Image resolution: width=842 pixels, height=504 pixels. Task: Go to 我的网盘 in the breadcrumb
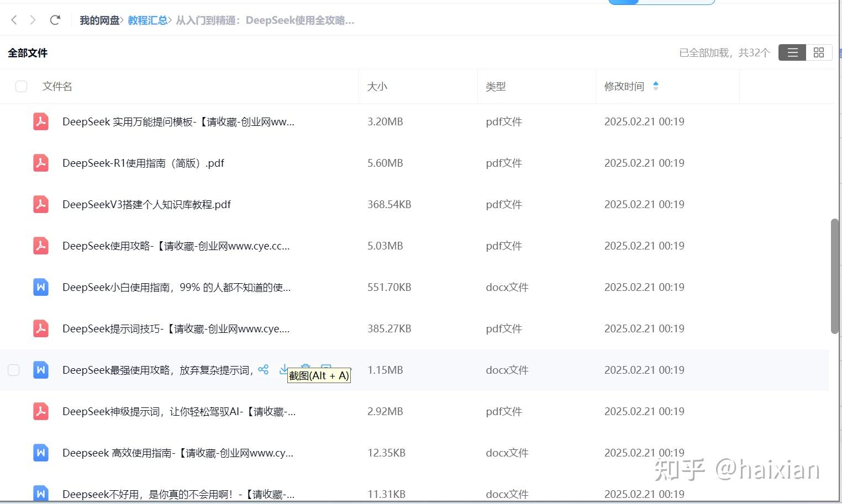coord(99,20)
